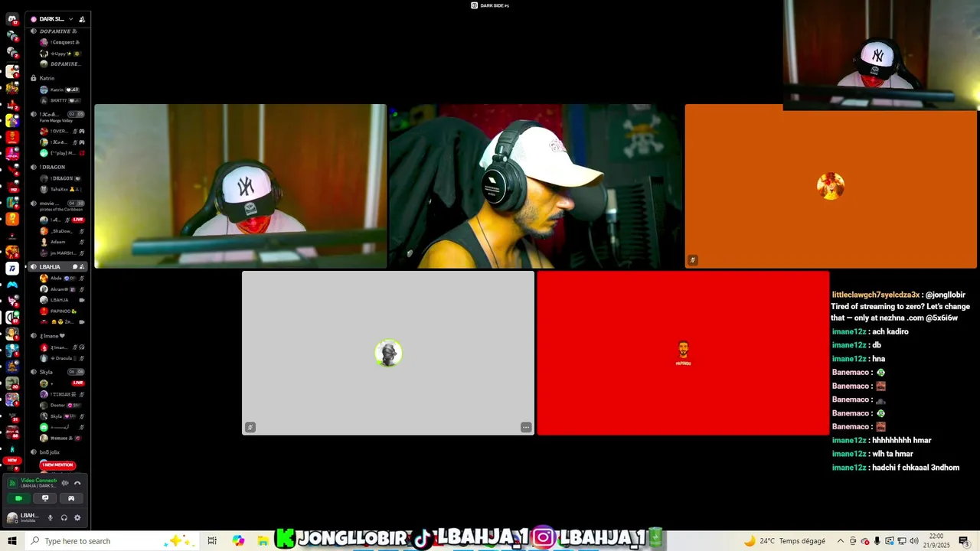Open Discord user settings gear
This screenshot has height=551, width=980.
(77, 517)
